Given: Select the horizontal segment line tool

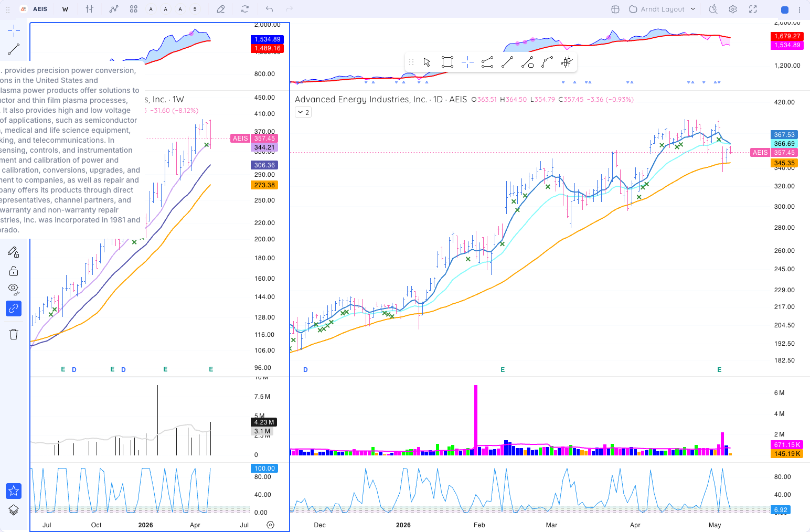Looking at the screenshot, I should click(x=487, y=62).
